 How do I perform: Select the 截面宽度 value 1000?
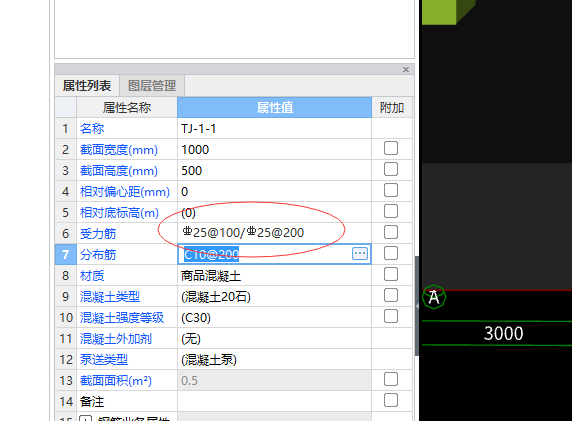195,150
